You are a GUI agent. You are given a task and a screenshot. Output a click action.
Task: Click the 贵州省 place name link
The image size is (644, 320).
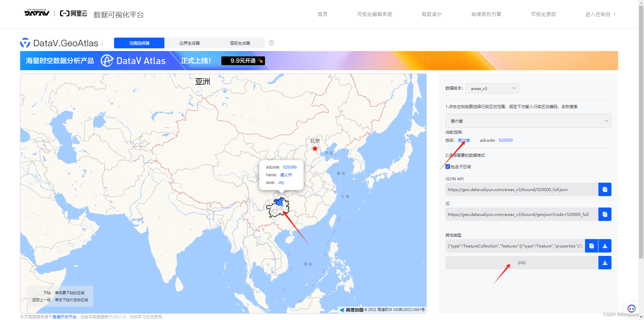464,140
